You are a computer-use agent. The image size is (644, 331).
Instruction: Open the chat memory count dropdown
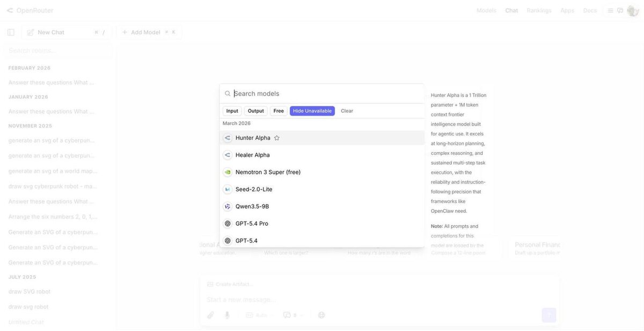(293, 315)
